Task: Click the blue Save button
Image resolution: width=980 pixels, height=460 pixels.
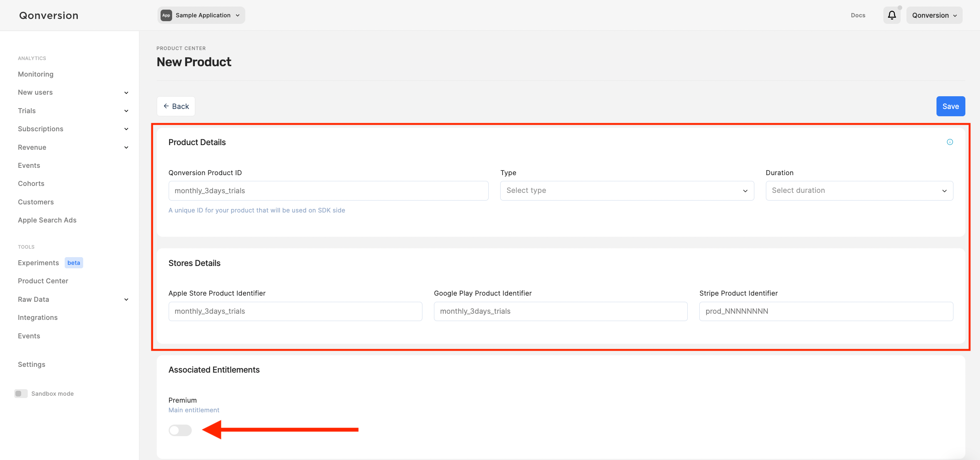Action: 950,106
